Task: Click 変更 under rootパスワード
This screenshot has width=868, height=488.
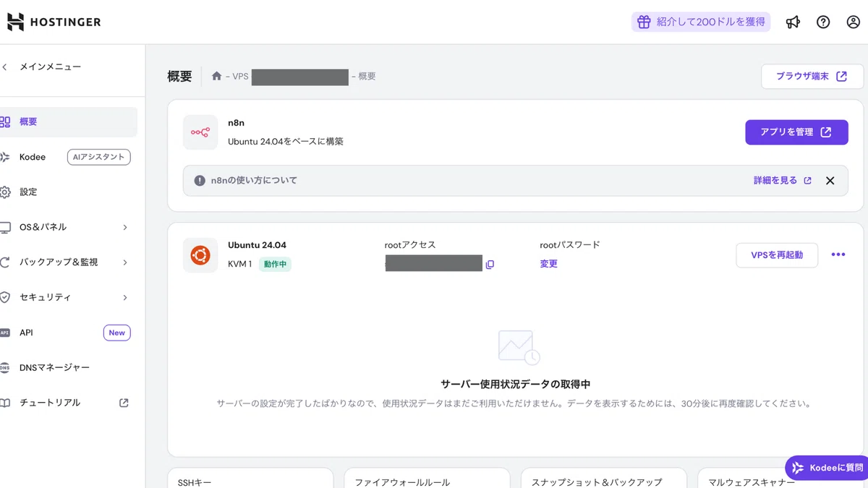Action: 549,264
